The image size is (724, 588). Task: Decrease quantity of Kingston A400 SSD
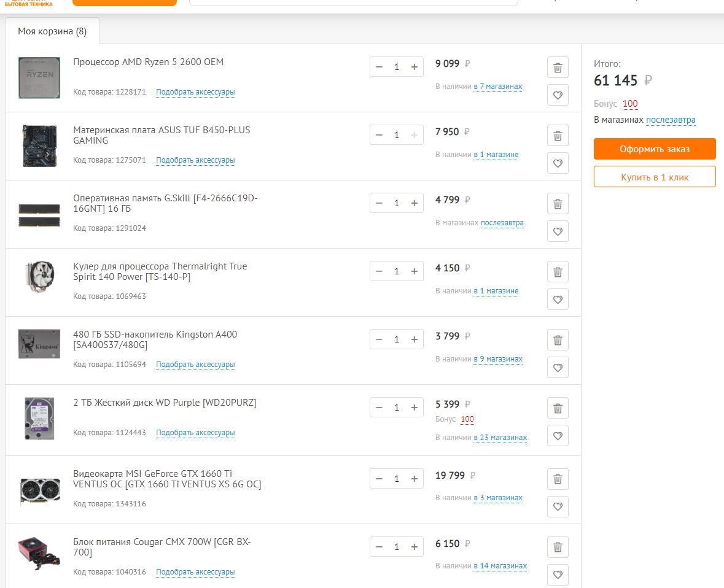coord(379,339)
